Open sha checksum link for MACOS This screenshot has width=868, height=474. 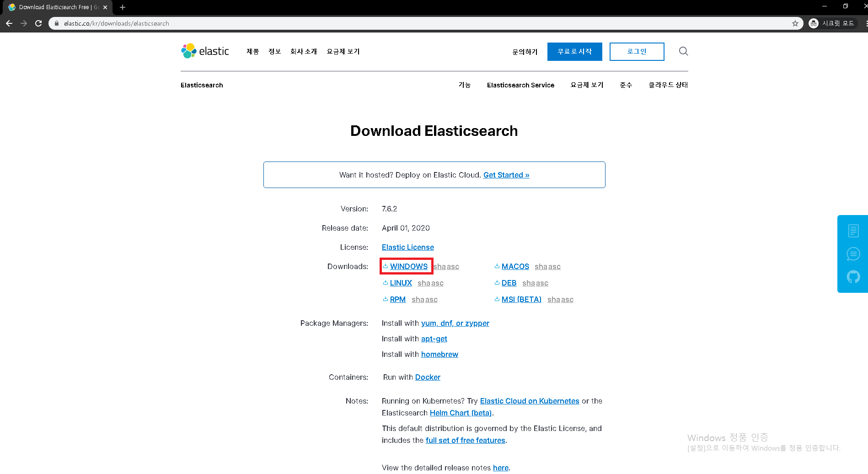pyautogui.click(x=541, y=267)
